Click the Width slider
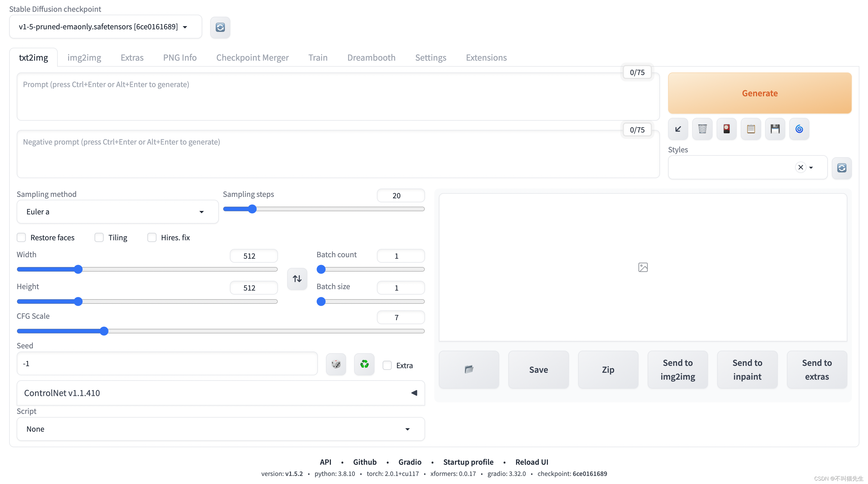 147,269
